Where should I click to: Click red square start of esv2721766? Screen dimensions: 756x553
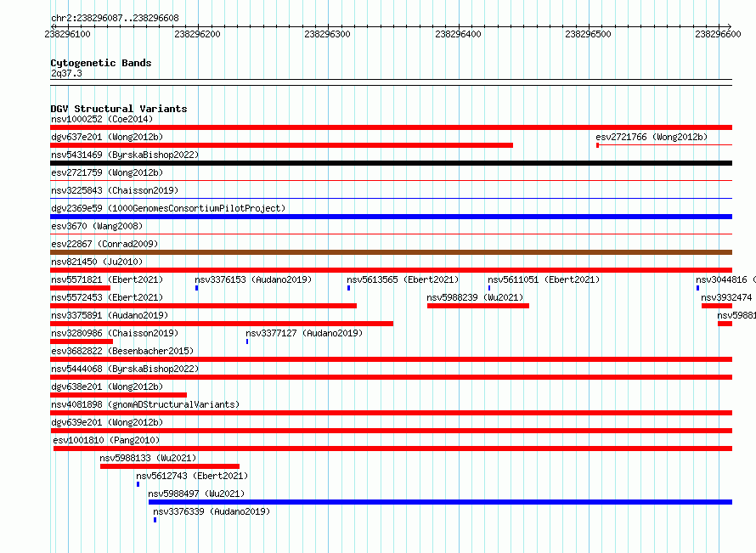coord(598,145)
